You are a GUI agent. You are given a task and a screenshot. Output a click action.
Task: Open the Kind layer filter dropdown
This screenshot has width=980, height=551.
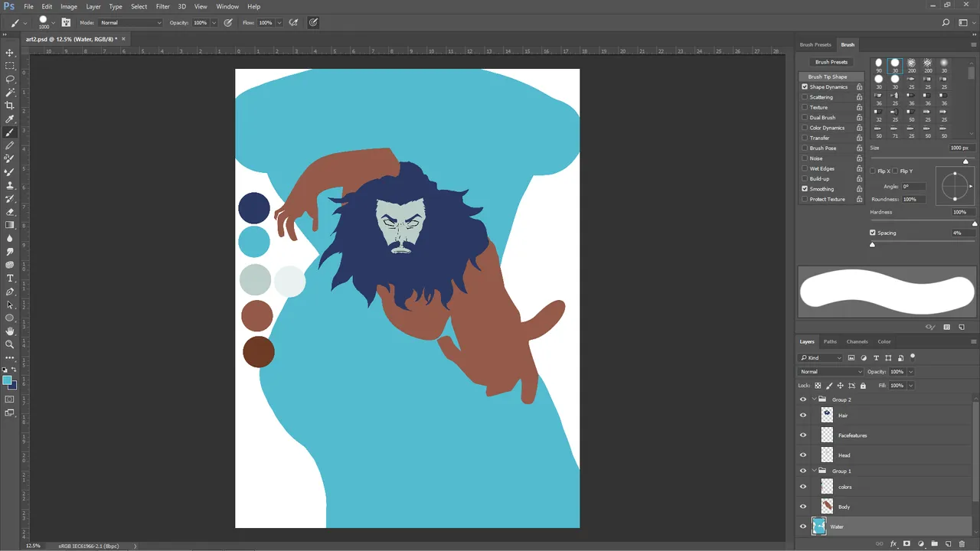[820, 358]
